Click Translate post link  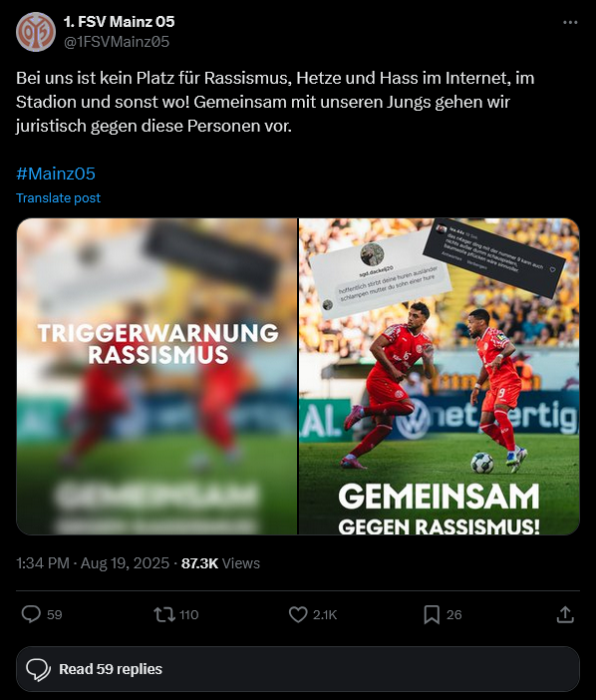tap(59, 197)
